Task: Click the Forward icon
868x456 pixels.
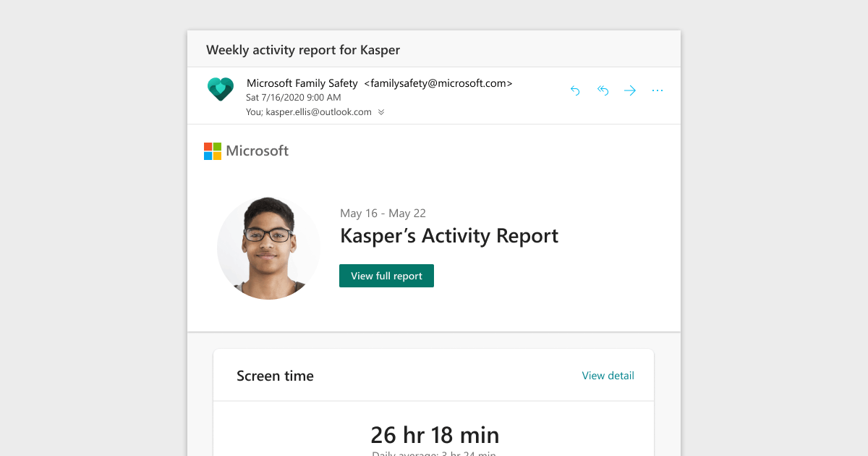Action: [629, 90]
